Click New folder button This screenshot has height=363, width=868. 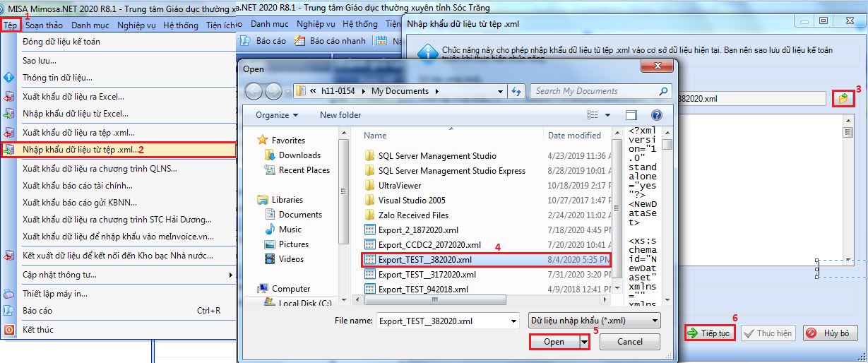click(340, 114)
